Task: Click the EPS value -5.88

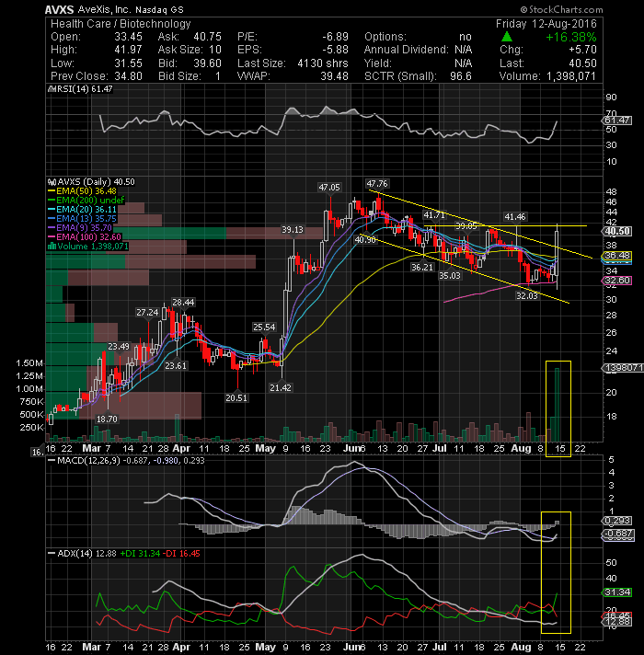Action: (335, 50)
